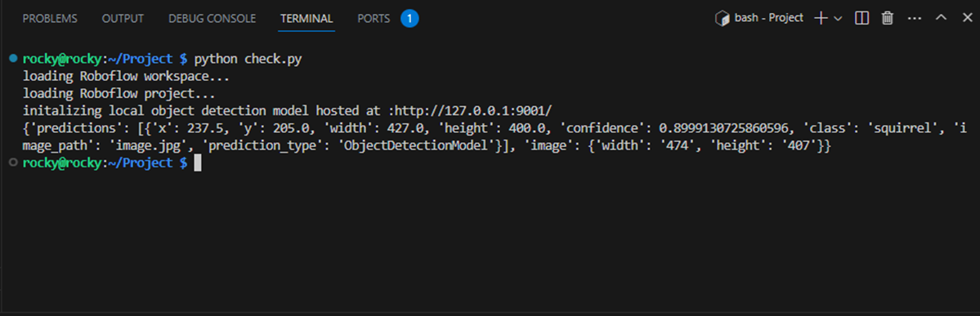Click the New Terminal plus icon

tap(821, 19)
